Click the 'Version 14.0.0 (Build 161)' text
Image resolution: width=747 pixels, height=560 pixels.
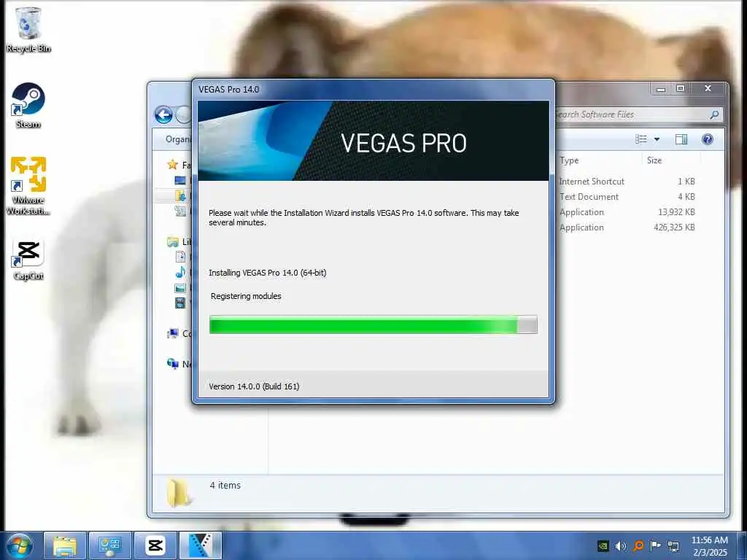(x=254, y=386)
